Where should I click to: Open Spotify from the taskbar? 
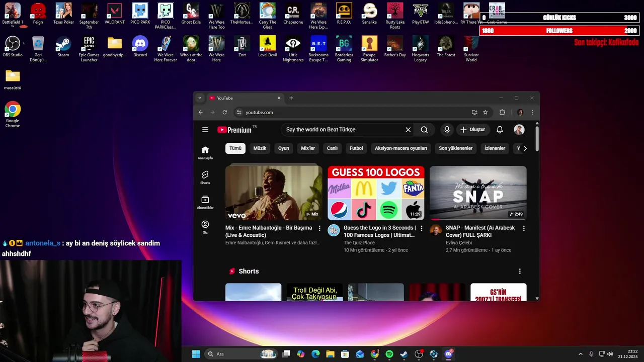[389, 354]
